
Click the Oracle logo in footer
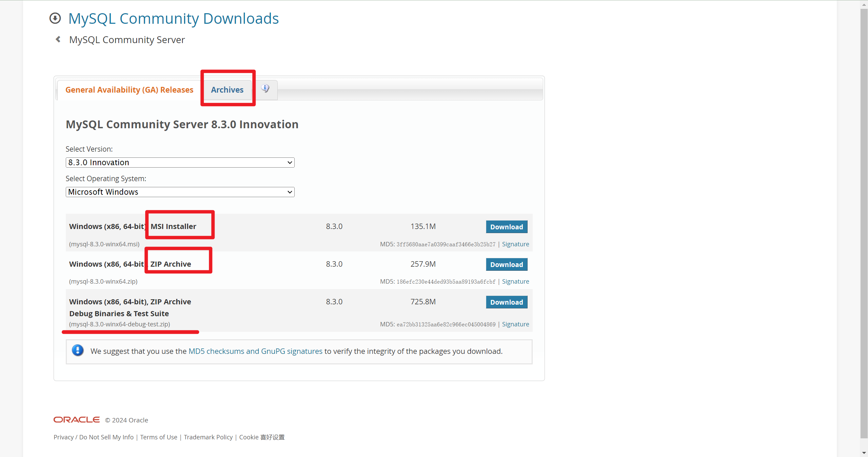[x=77, y=420]
